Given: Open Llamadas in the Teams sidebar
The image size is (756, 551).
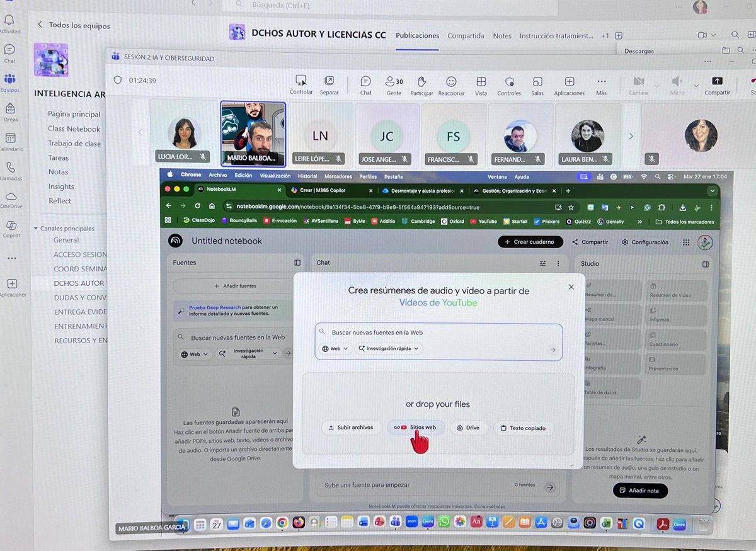Looking at the screenshot, I should tap(10, 171).
